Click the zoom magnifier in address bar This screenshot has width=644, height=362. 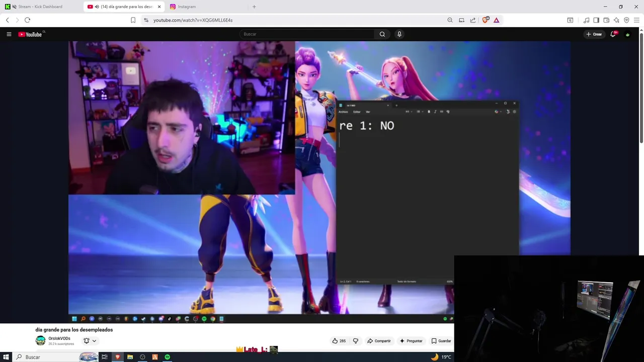click(x=450, y=20)
